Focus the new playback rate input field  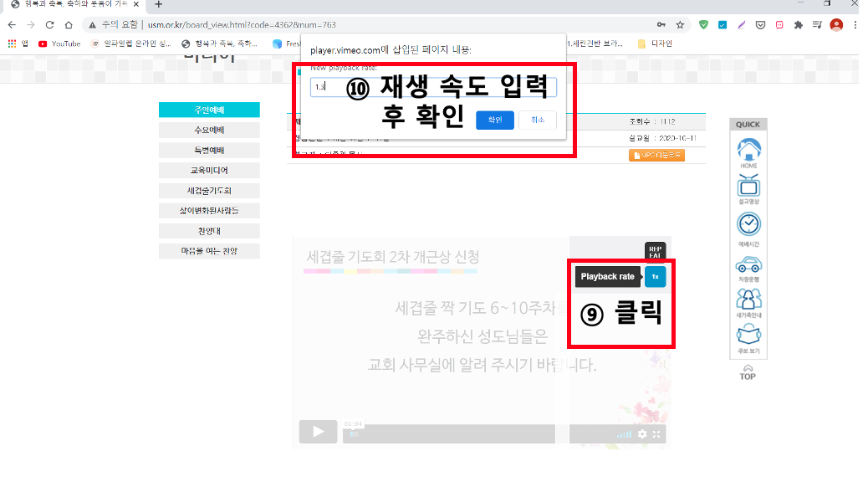[x=433, y=87]
